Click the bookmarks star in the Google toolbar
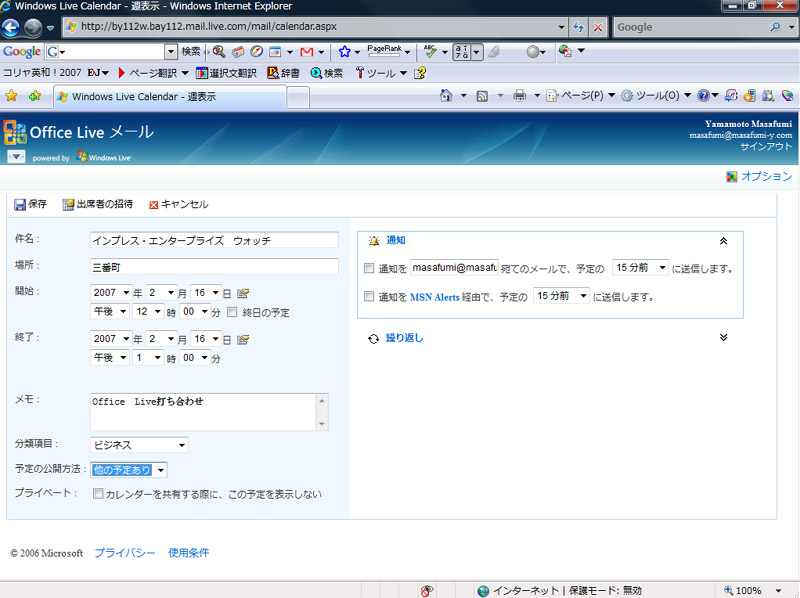This screenshot has width=800, height=598. click(344, 52)
